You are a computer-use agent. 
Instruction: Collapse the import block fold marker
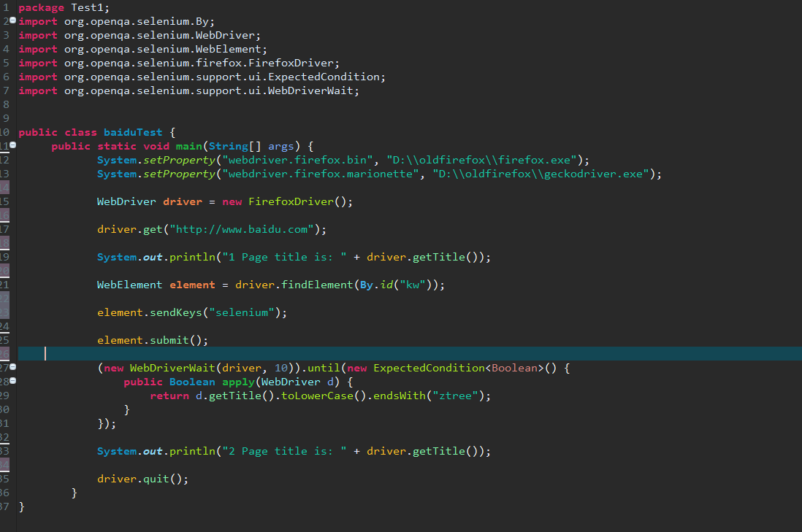click(13, 20)
